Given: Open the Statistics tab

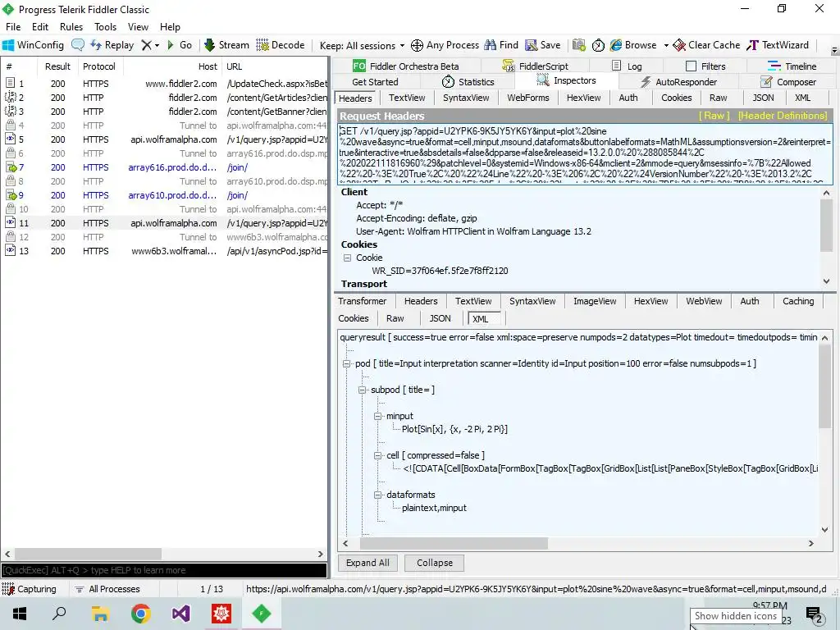Looking at the screenshot, I should 468,82.
